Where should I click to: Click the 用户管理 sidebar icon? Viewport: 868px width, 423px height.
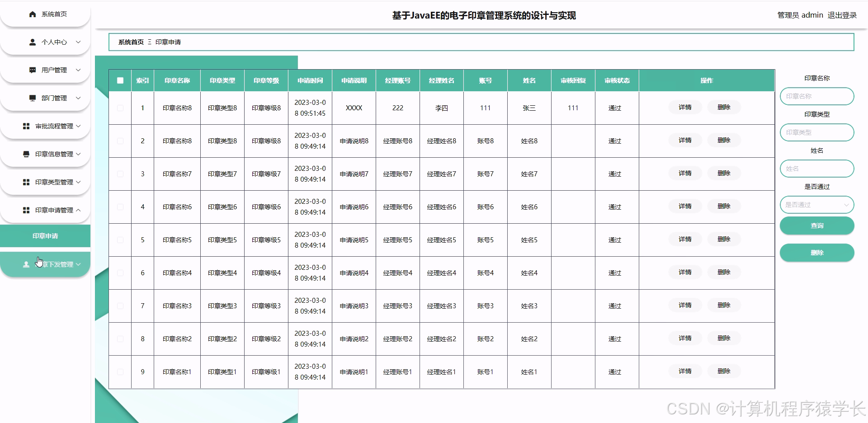point(32,70)
